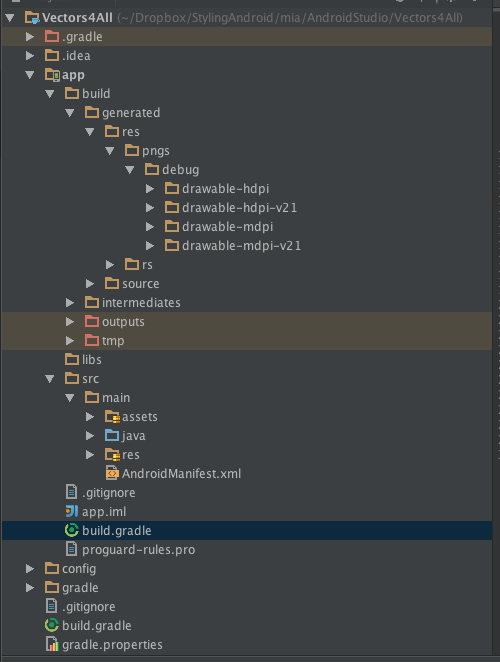Click the root-level build.gradle Gradle icon
The height and width of the screenshot is (662, 500).
click(x=52, y=625)
